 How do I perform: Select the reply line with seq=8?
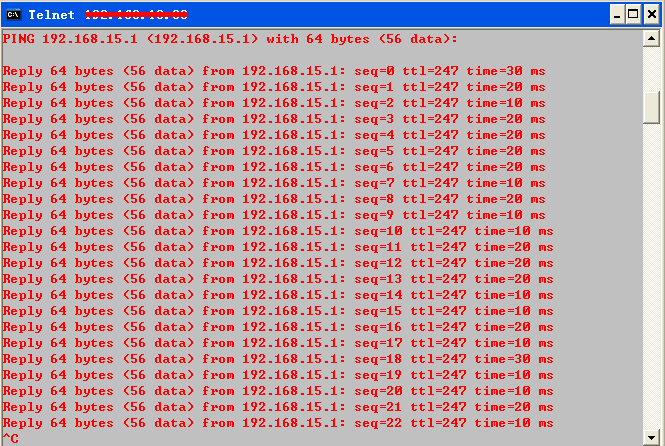click(274, 199)
